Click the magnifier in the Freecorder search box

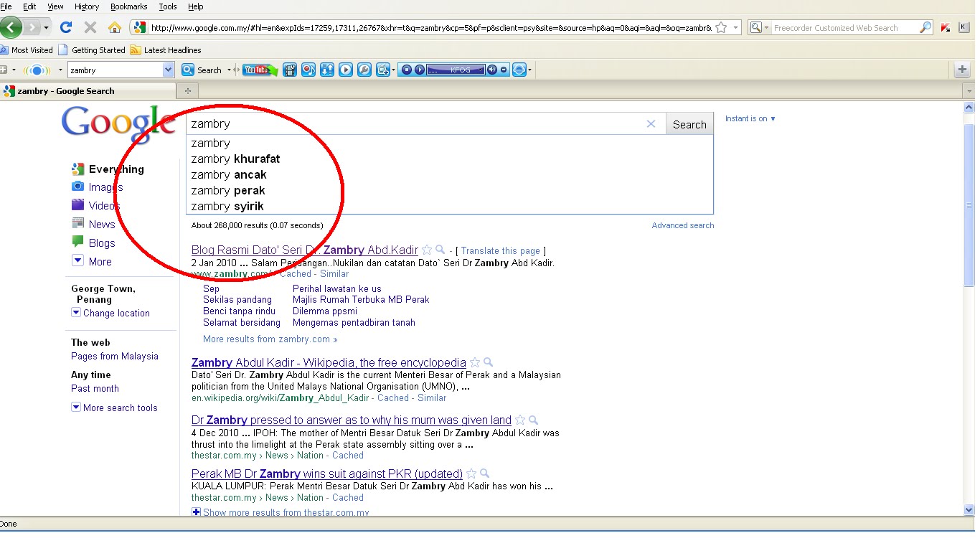click(925, 27)
